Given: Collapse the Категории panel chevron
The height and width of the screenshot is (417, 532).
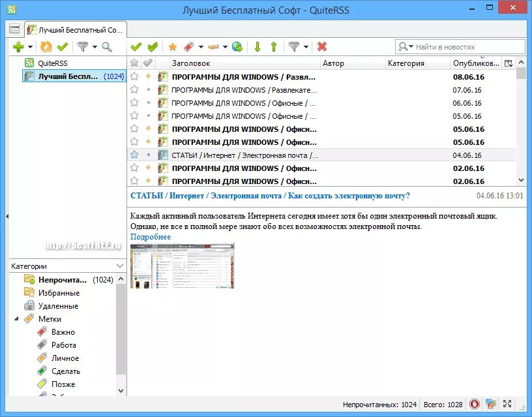Looking at the screenshot, I should point(120,266).
